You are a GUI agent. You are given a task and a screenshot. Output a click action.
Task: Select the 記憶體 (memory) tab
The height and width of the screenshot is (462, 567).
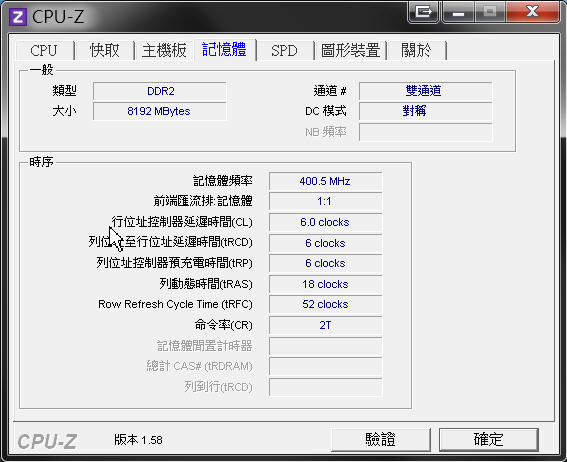(224, 50)
